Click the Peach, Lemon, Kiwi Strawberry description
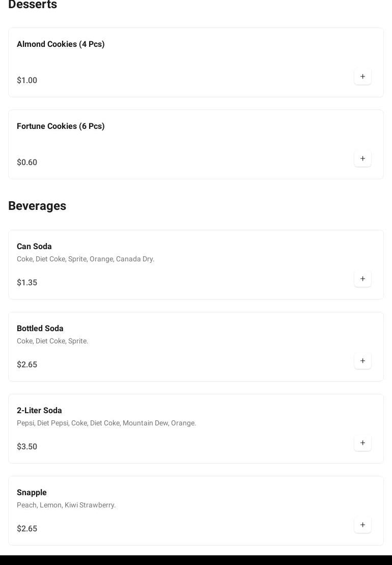392x565 pixels. point(66,505)
